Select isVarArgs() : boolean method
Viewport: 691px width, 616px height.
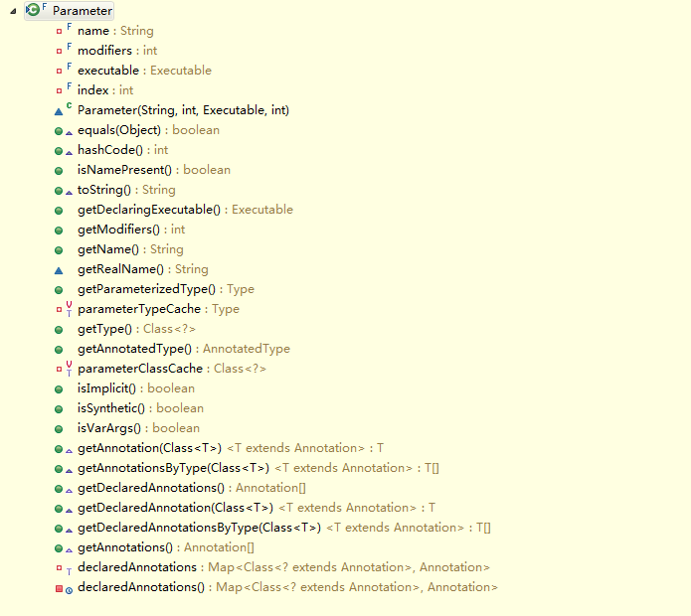coord(138,428)
